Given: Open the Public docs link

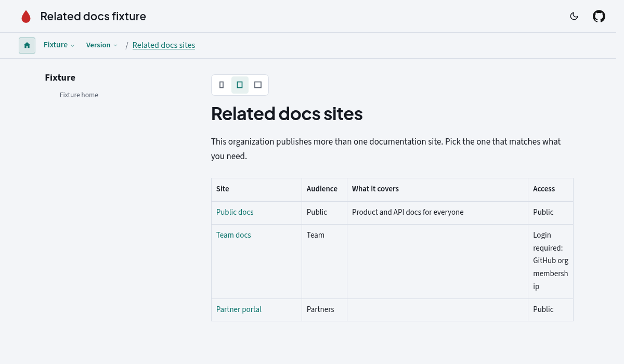Looking at the screenshot, I should point(235,212).
